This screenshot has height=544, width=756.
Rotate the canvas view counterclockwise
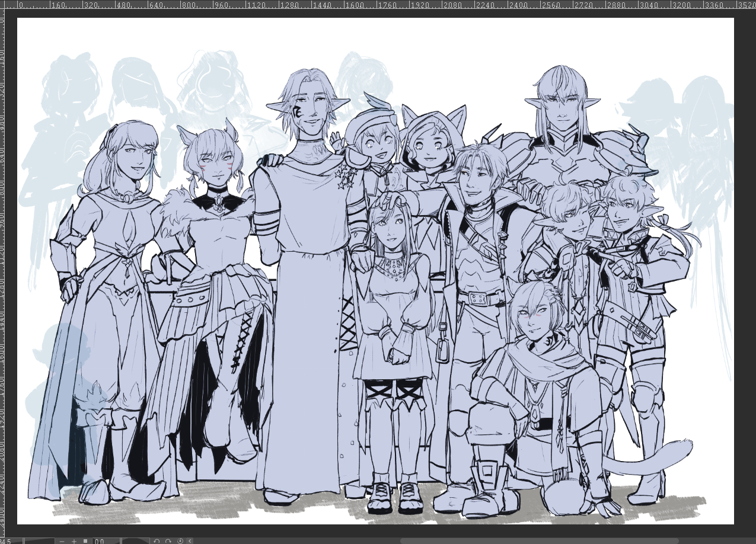pyautogui.click(x=157, y=540)
